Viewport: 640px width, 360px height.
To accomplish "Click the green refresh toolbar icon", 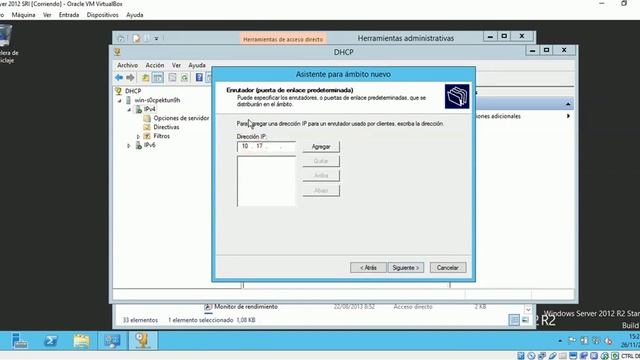I will pos(184,78).
